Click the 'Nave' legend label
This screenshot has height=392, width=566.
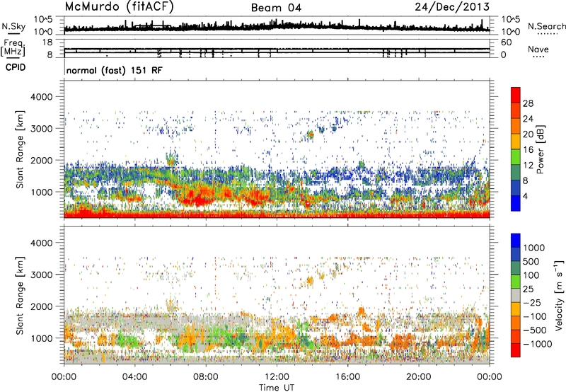[538, 50]
